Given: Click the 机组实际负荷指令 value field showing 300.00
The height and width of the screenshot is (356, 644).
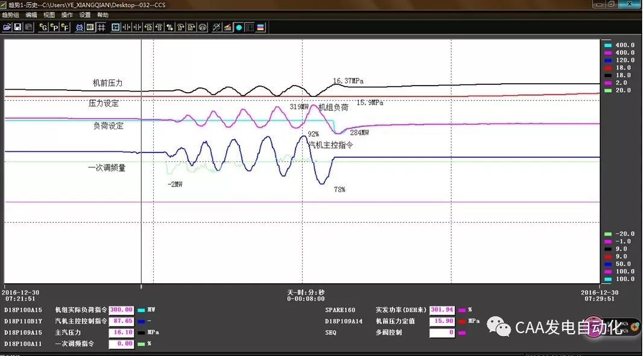Looking at the screenshot, I should coord(121,310).
